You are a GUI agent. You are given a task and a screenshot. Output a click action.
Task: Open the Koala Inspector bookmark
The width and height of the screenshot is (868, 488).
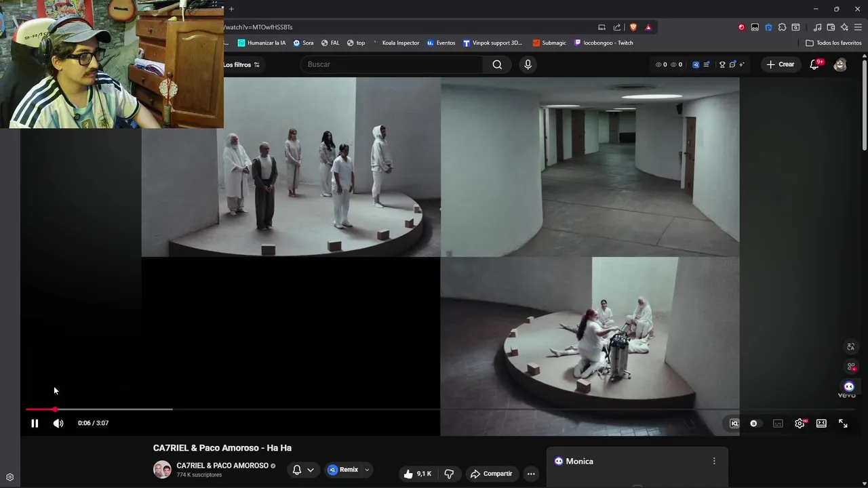(x=396, y=43)
